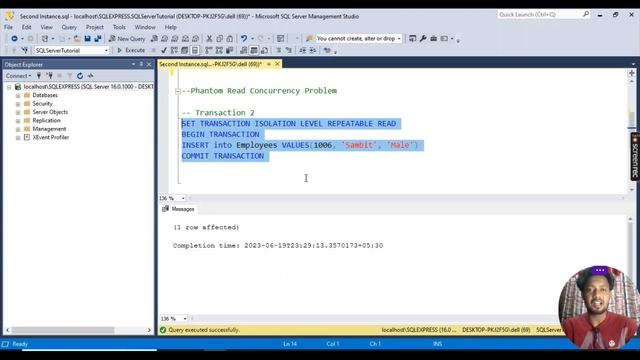The image size is (640, 360).
Task: Select XEvent Profiler tree item
Action: coord(51,138)
